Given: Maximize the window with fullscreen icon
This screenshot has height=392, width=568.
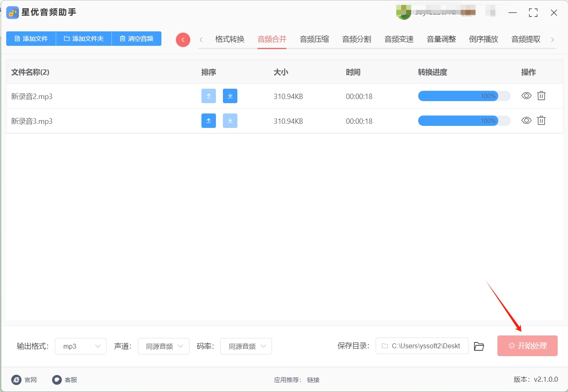Looking at the screenshot, I should click(x=533, y=13).
